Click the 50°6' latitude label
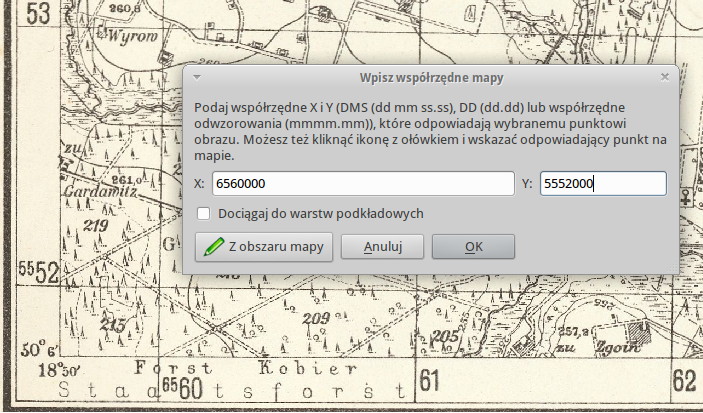 point(39,349)
